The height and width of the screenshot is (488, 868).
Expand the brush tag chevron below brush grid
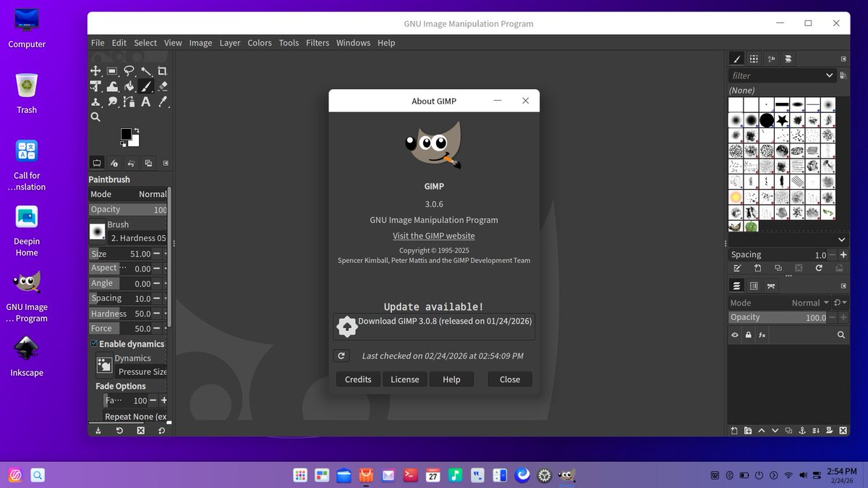pyautogui.click(x=841, y=240)
